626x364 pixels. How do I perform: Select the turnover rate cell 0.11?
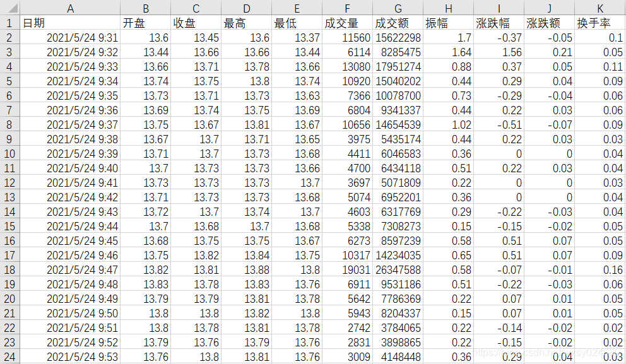point(600,67)
